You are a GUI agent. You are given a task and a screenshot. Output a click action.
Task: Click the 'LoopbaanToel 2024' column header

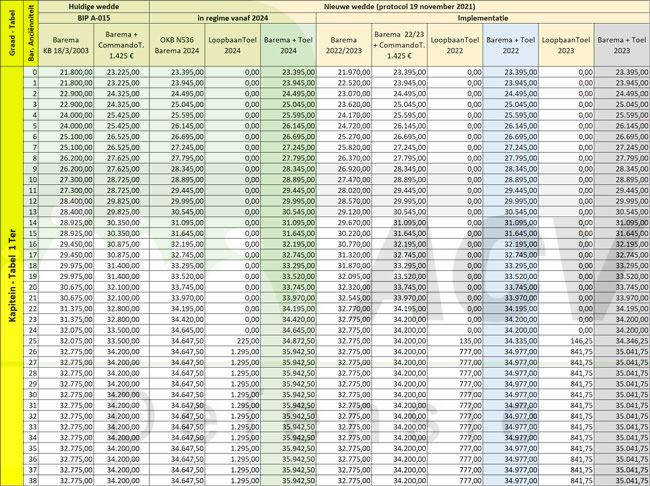[233, 45]
